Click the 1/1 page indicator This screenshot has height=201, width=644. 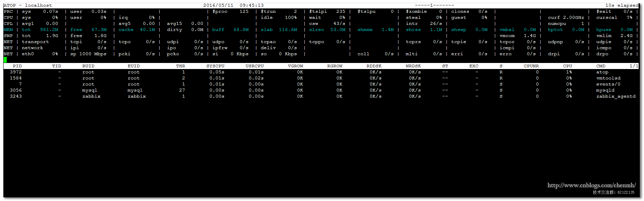point(634,66)
